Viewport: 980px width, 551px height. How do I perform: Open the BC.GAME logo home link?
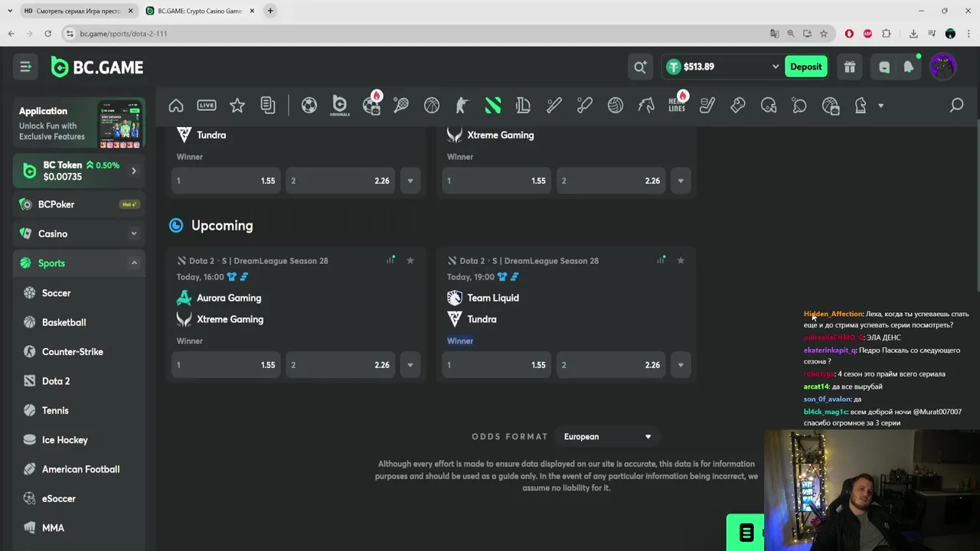(x=97, y=67)
